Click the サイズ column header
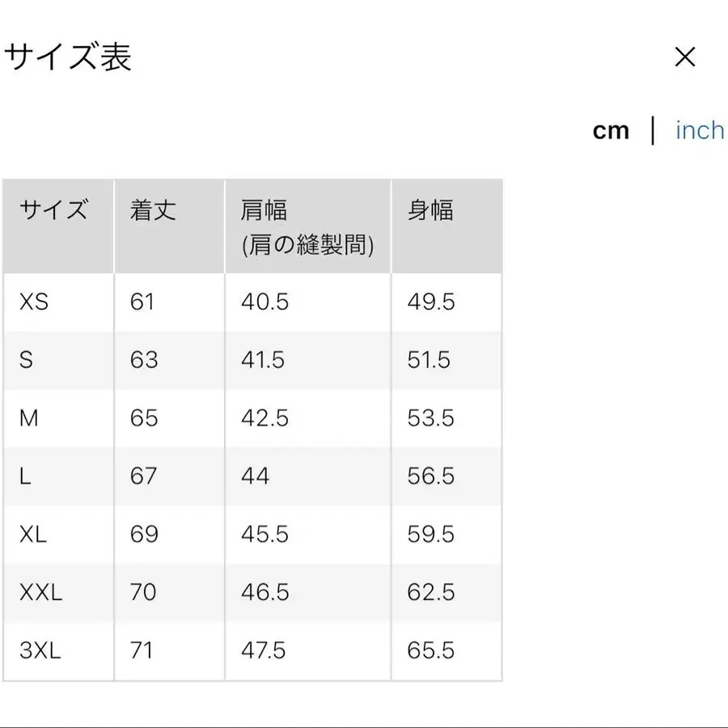 coord(52,210)
